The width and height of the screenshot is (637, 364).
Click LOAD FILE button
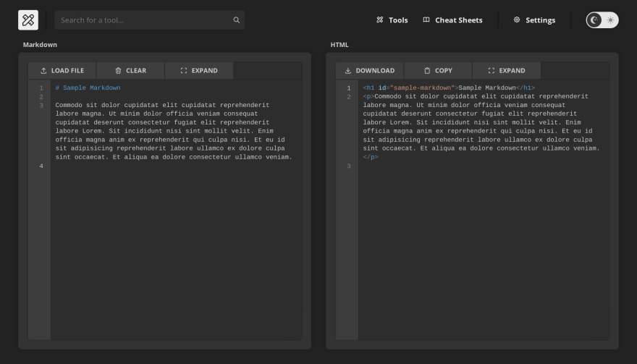62,71
